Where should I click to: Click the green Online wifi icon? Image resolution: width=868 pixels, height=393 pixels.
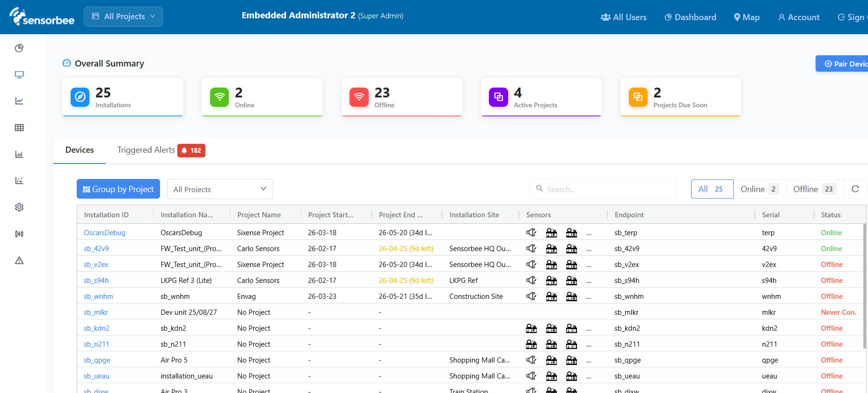pos(219,97)
